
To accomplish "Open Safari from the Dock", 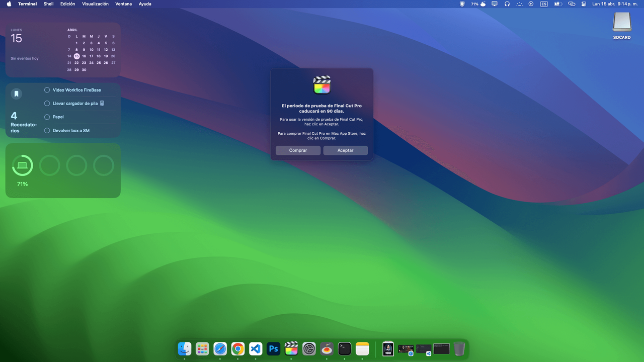I will pyautogui.click(x=220, y=348).
